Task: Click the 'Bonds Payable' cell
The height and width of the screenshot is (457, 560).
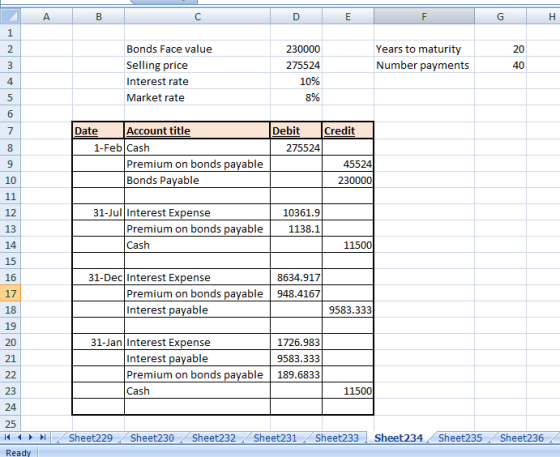Action: [198, 180]
